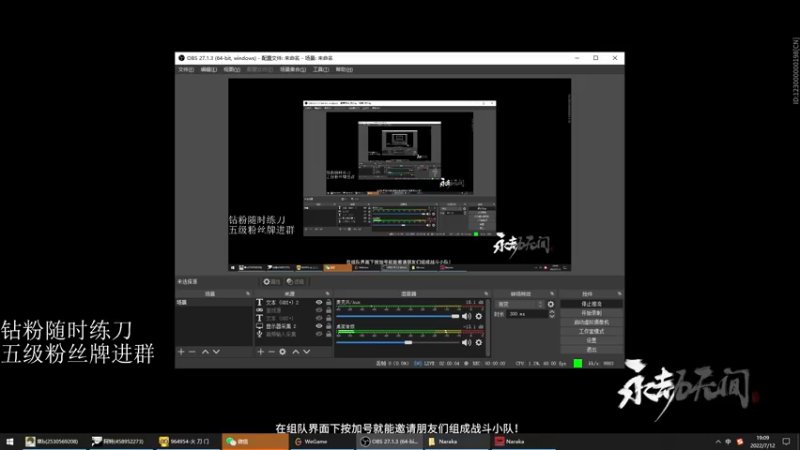Screen dimensions: 800x450
Task: Open the 视图 (View) menu
Action: click(x=232, y=69)
